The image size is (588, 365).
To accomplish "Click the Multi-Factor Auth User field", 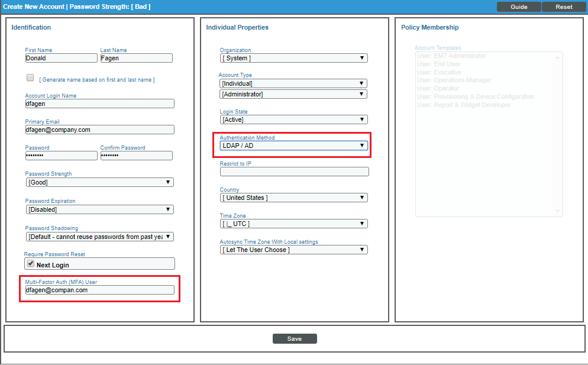I will click(x=99, y=290).
